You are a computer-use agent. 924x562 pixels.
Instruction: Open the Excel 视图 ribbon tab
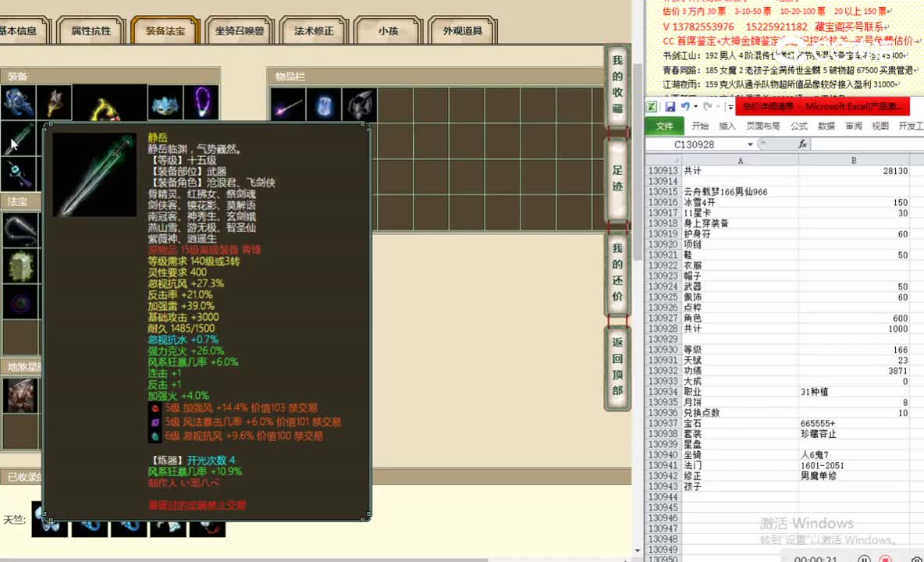tap(880, 126)
